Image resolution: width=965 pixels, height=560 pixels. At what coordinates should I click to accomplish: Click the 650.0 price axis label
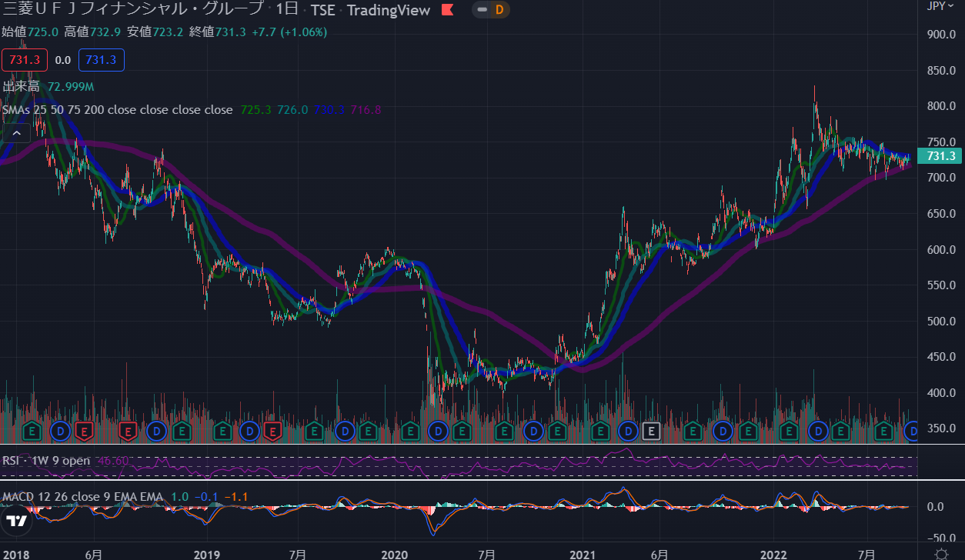pos(940,214)
